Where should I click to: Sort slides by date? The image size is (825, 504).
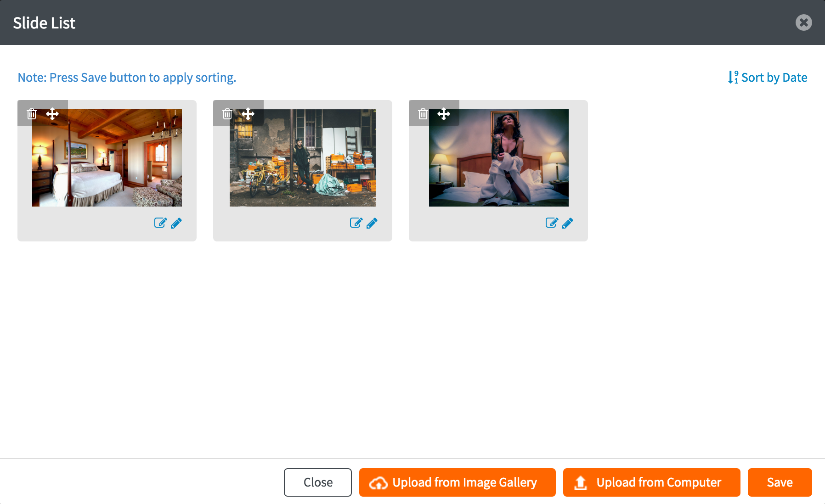point(768,78)
